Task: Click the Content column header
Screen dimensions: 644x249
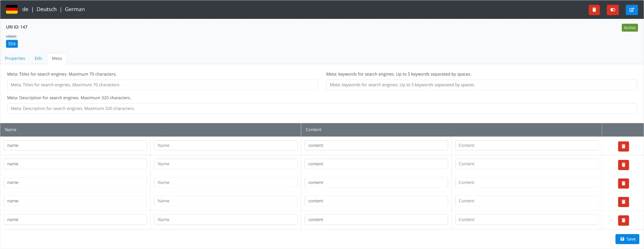Action: pyautogui.click(x=451, y=130)
